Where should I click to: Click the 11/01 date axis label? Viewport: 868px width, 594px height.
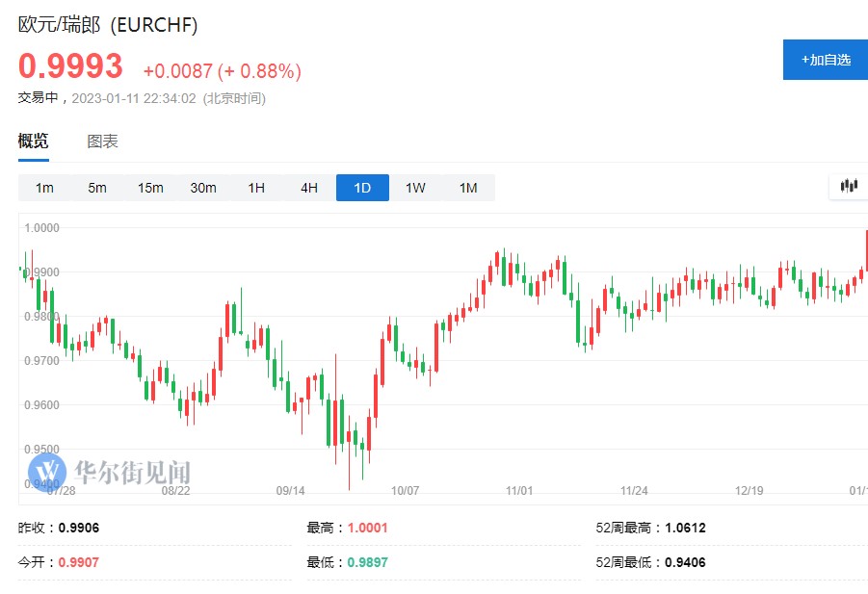coord(519,490)
